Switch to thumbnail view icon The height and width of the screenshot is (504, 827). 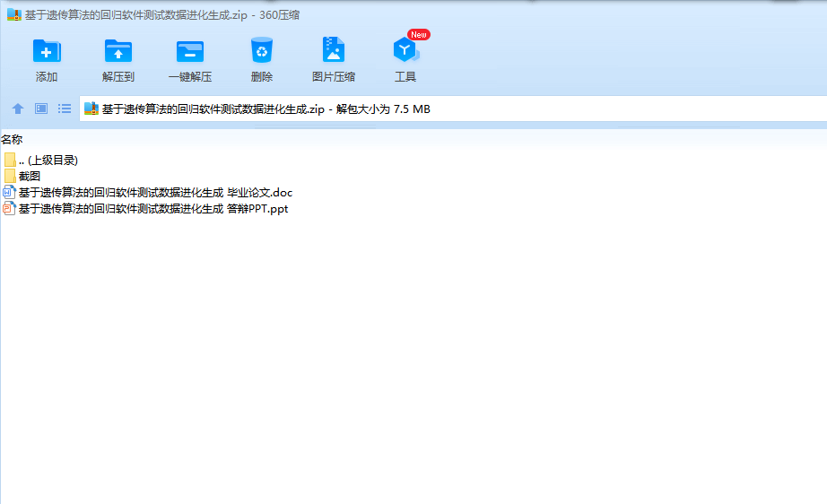(x=41, y=109)
